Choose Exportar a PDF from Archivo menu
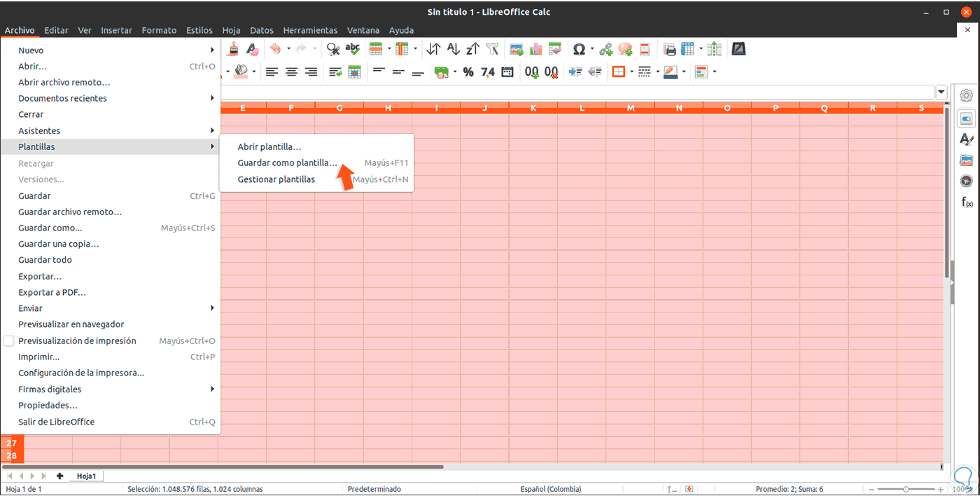This screenshot has height=496, width=980. [52, 292]
